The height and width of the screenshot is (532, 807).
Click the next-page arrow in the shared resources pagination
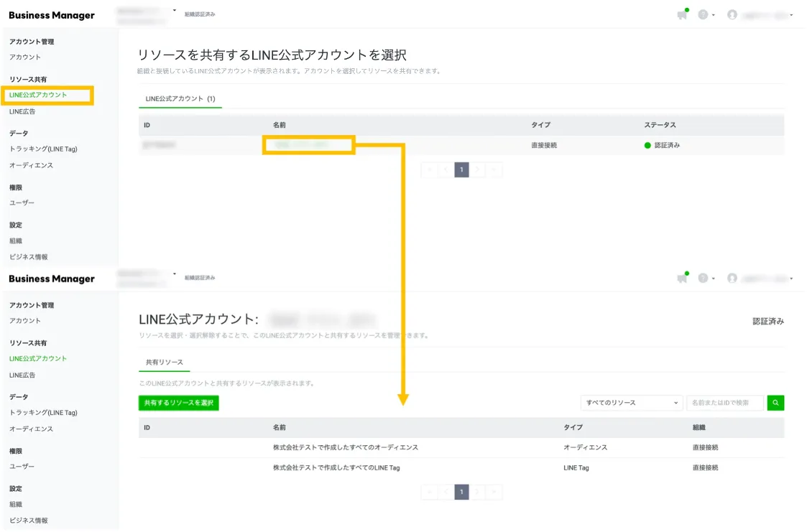point(478,492)
